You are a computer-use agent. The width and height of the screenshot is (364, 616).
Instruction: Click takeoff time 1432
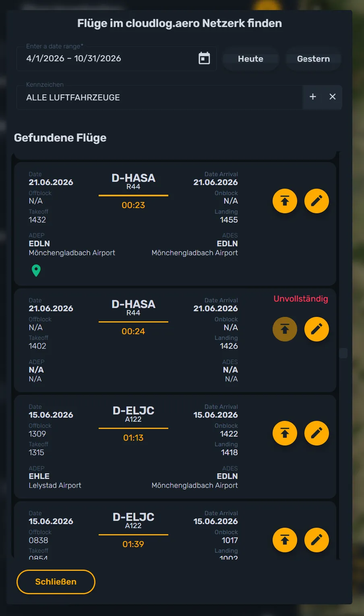tap(37, 220)
